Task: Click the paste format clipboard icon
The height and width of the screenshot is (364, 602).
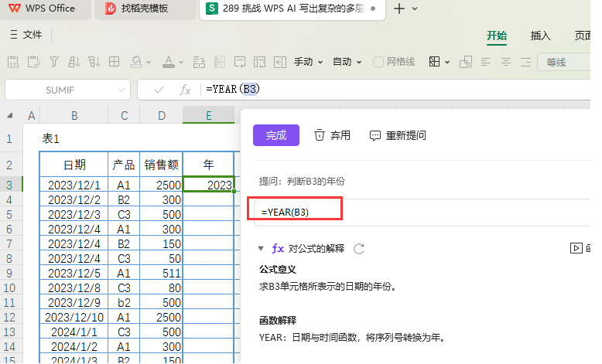Action: [33, 62]
